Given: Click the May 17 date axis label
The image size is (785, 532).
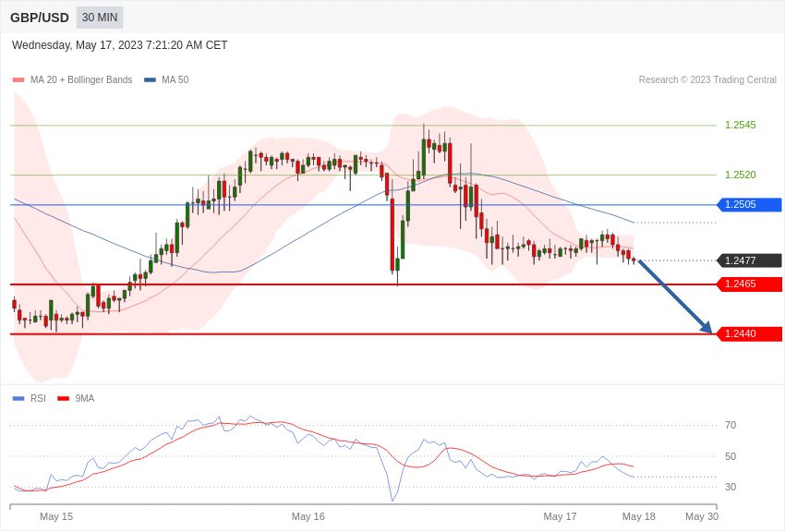Looking at the screenshot, I should click(560, 516).
